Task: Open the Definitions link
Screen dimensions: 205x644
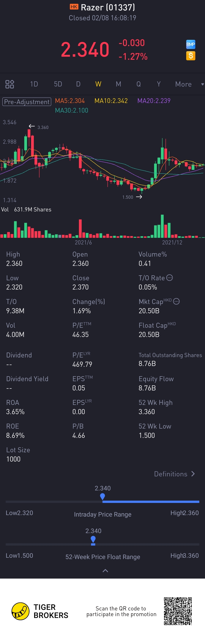Action: click(174, 474)
